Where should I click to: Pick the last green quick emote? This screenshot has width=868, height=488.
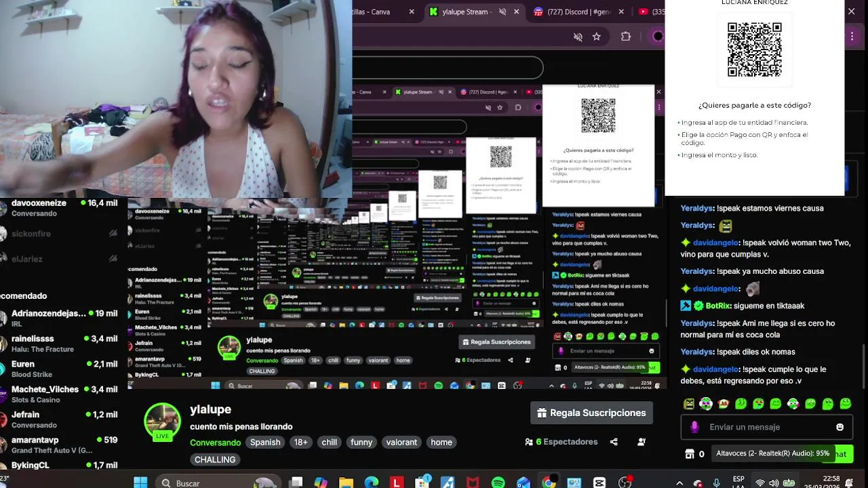point(845,404)
